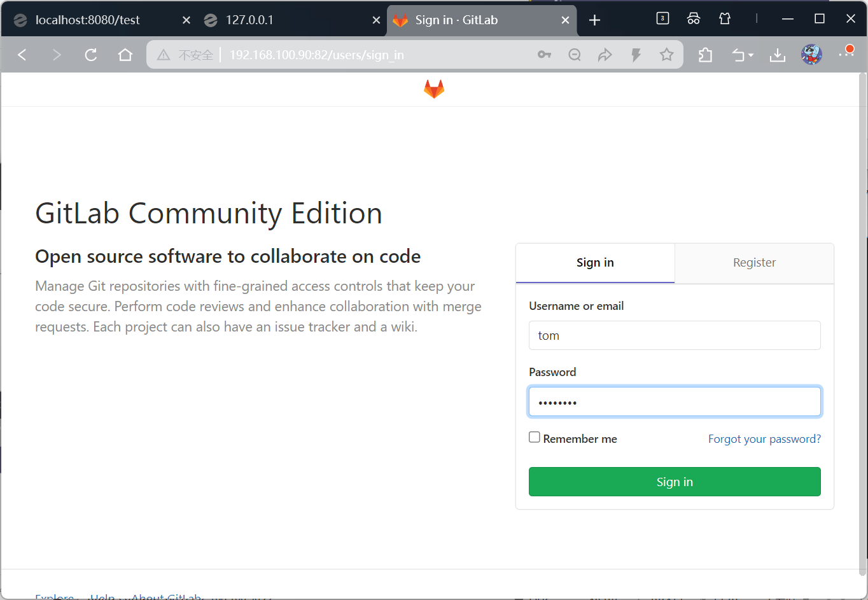
Task: Close the Sign in · GitLab tab
Action: coord(565,20)
